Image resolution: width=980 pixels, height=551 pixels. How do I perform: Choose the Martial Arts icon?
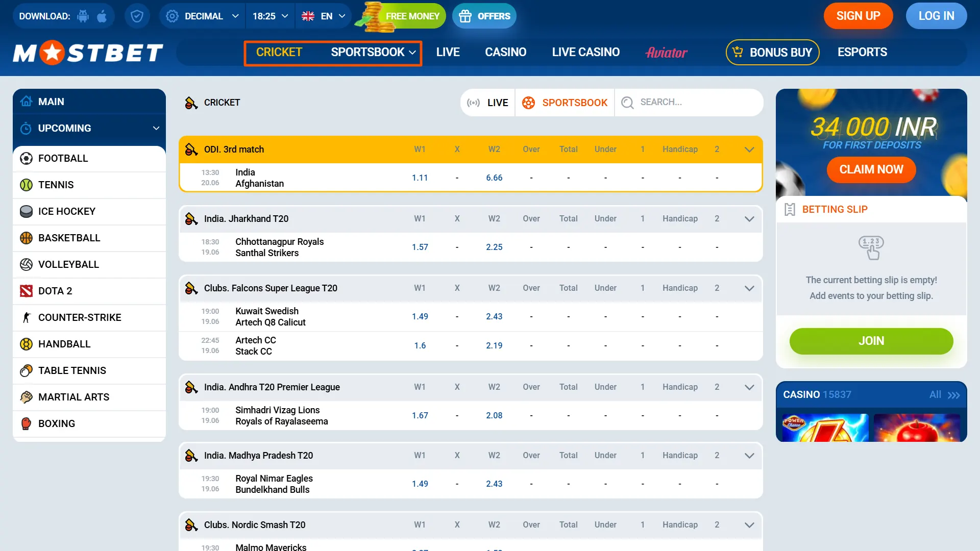point(26,397)
